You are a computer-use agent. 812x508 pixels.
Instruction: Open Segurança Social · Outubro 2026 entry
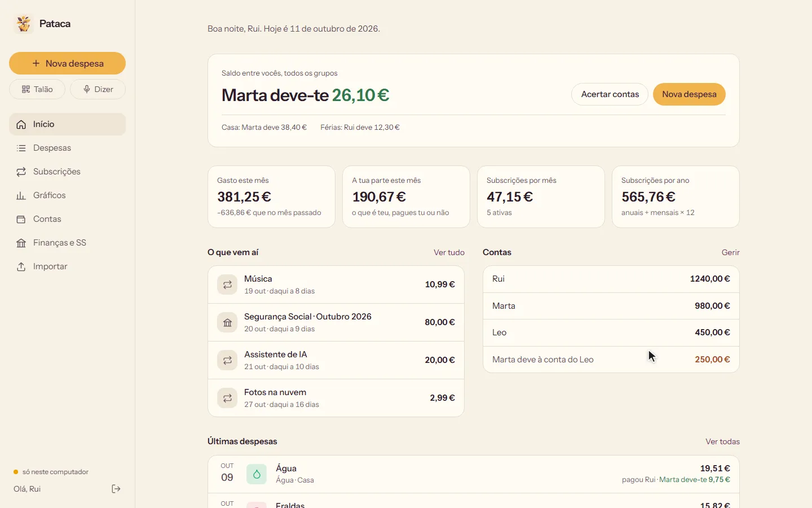tap(336, 322)
